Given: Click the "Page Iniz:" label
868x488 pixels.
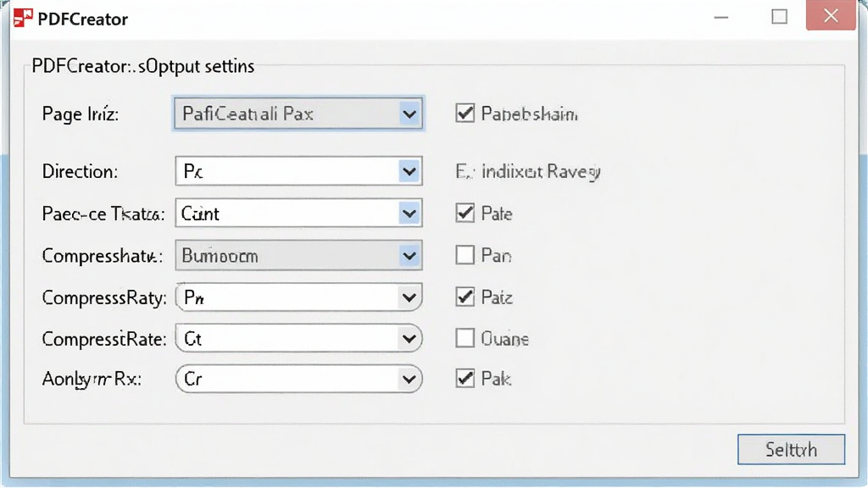Looking at the screenshot, I should pyautogui.click(x=81, y=114).
